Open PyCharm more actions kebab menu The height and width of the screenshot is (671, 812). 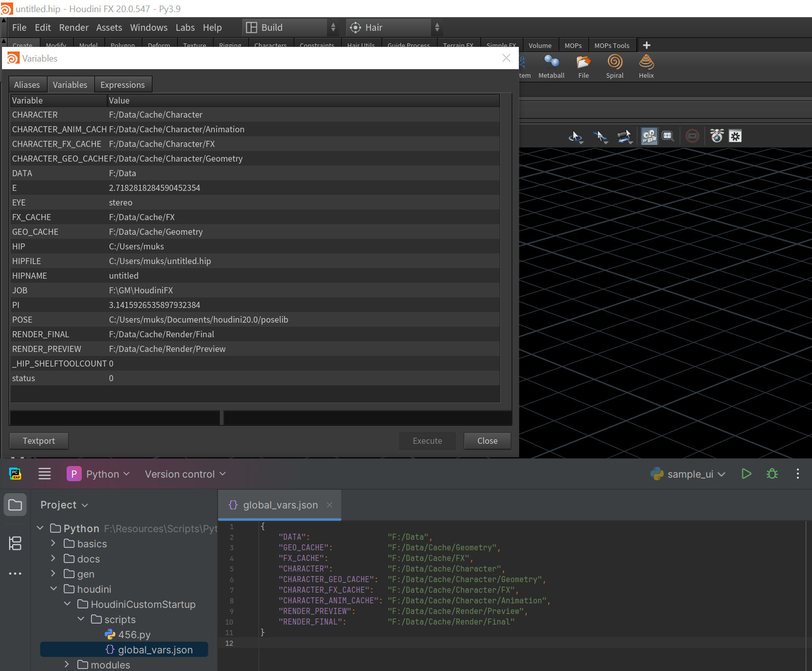tap(798, 474)
